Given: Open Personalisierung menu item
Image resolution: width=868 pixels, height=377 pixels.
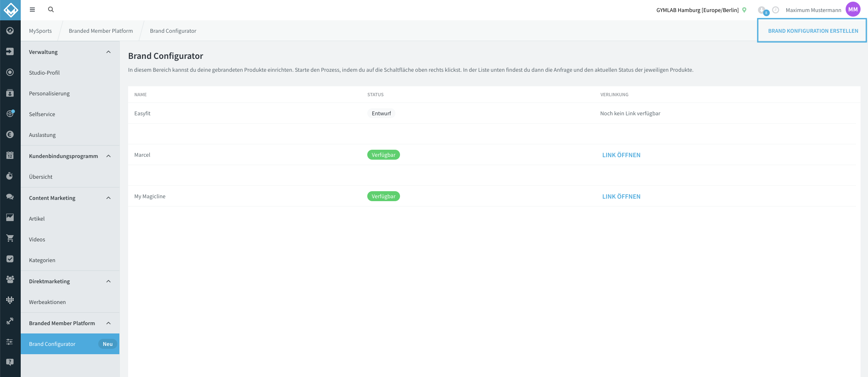Looking at the screenshot, I should 70,93.
